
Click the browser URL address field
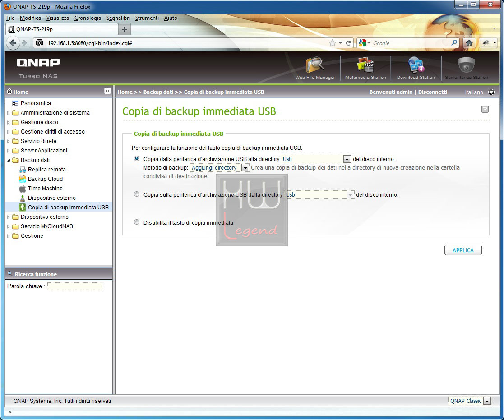pyautogui.click(x=186, y=43)
